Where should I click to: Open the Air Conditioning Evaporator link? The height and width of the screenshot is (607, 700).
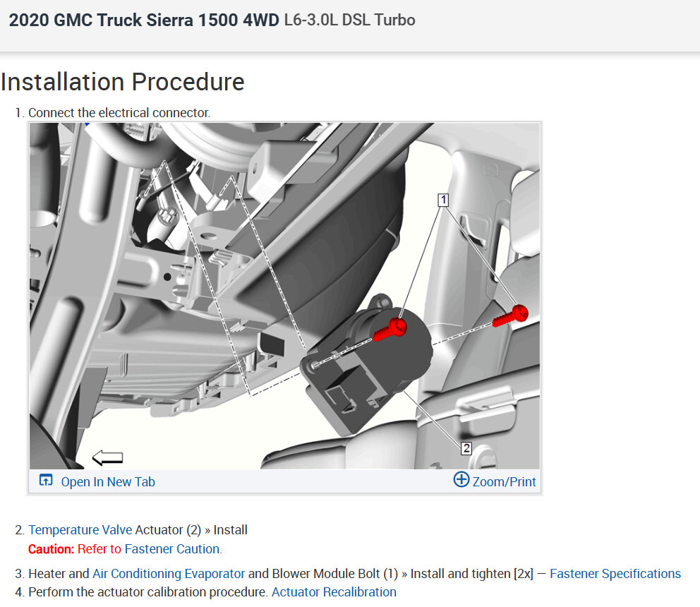pyautogui.click(x=169, y=574)
